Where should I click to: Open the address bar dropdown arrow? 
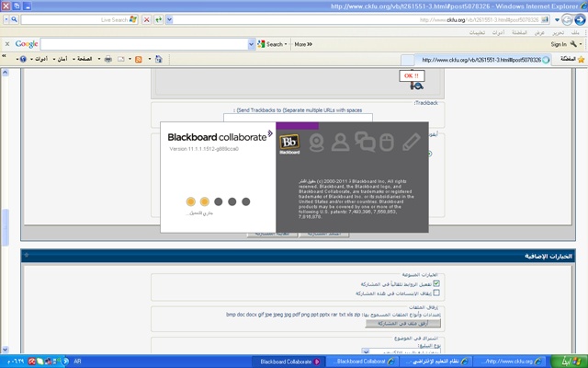pos(169,19)
